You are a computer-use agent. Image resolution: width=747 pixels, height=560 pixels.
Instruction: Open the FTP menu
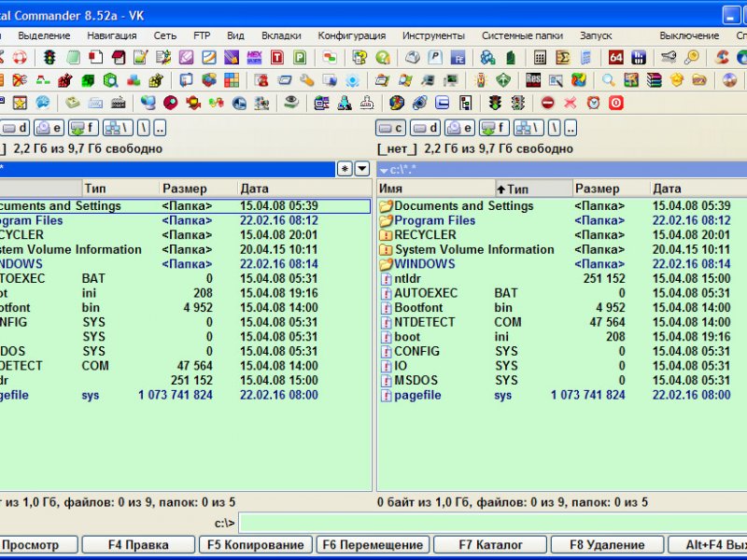202,35
